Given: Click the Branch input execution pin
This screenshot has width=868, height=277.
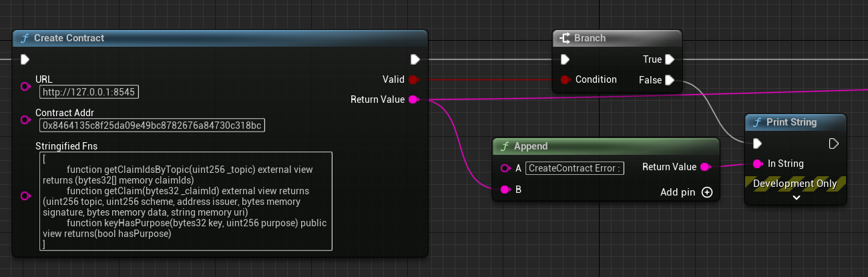Looking at the screenshot, I should click(565, 59).
